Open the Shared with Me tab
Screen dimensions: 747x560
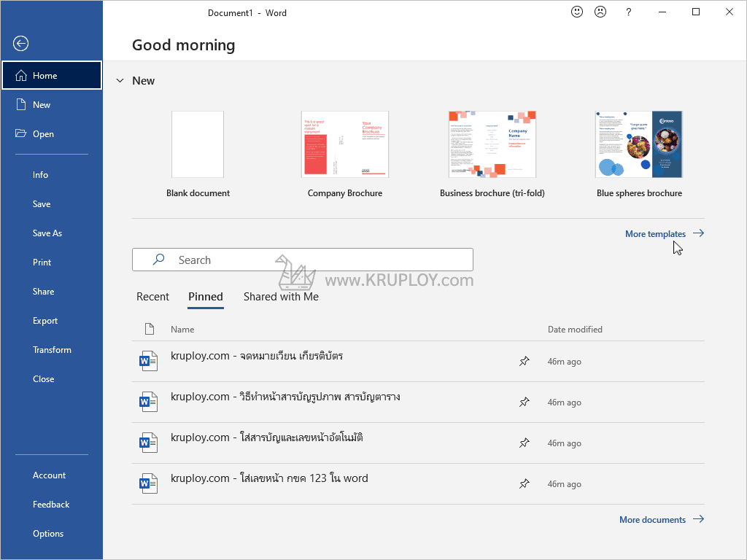281,297
